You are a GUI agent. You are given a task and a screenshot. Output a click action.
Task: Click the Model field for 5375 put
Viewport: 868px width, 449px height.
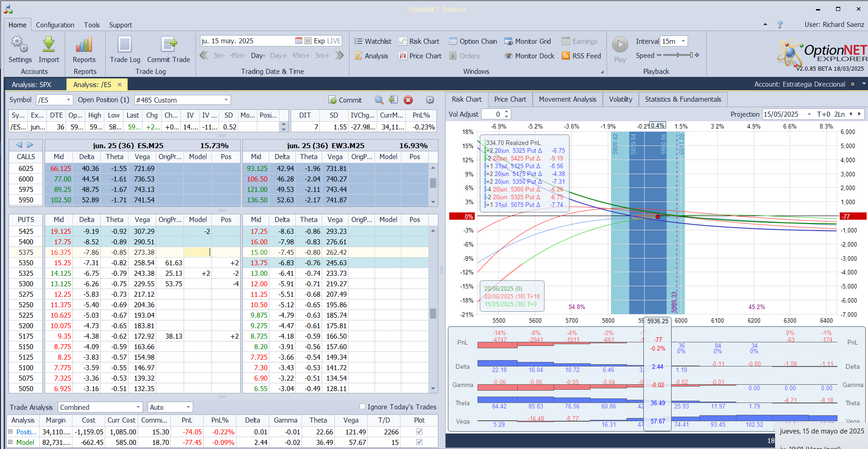click(198, 253)
